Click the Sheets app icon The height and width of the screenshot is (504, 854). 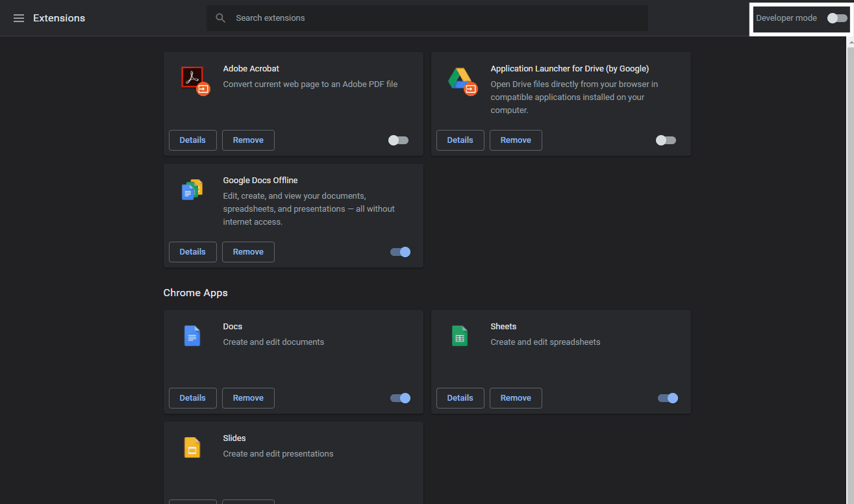[460, 336]
